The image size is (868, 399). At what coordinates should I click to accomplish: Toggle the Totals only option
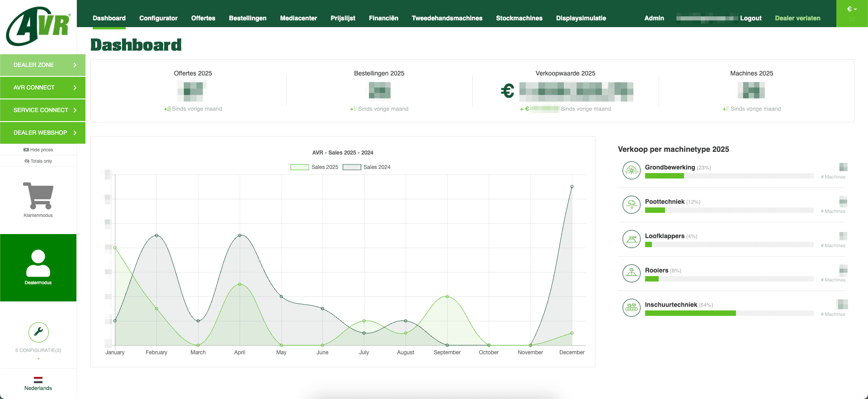38,161
